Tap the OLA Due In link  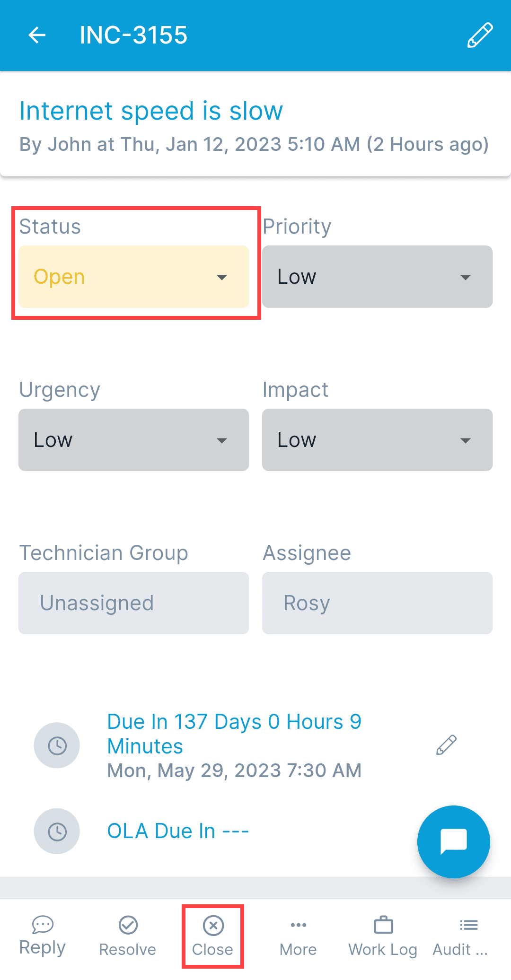pyautogui.click(x=178, y=831)
